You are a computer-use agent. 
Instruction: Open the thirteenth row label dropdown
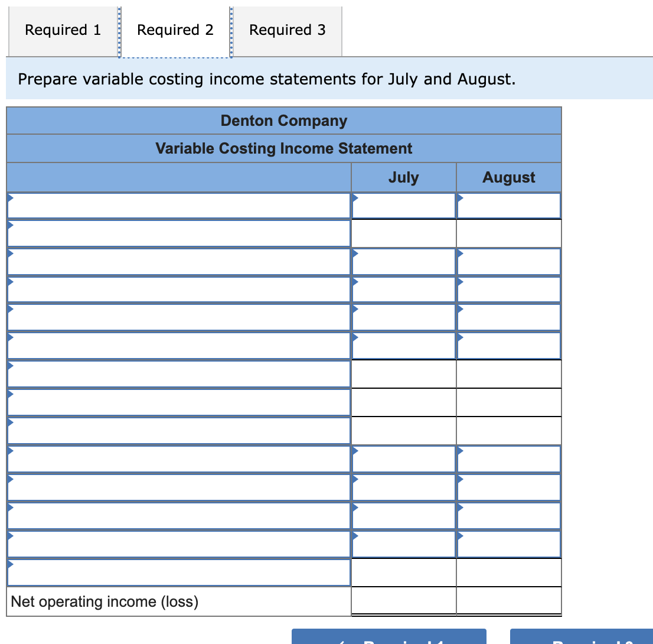(179, 544)
